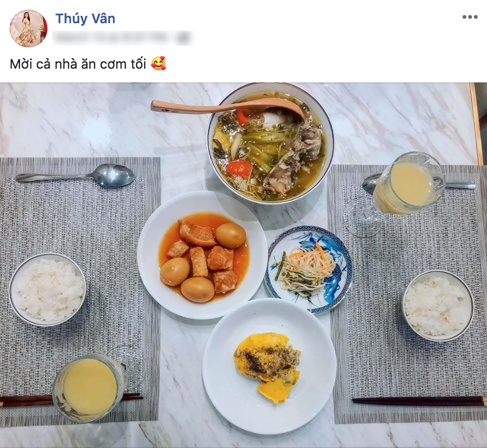Click the rice bowl on right placemat
The width and height of the screenshot is (487, 448).
point(438,306)
